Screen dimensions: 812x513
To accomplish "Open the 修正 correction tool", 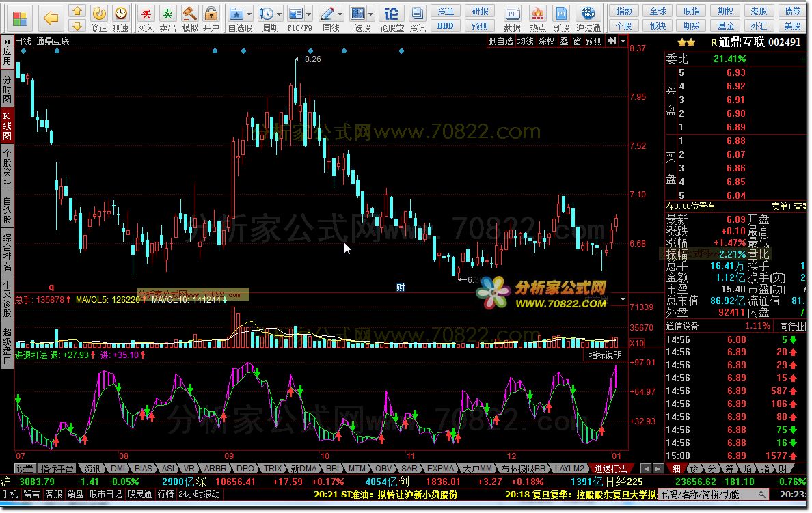I will [98, 19].
